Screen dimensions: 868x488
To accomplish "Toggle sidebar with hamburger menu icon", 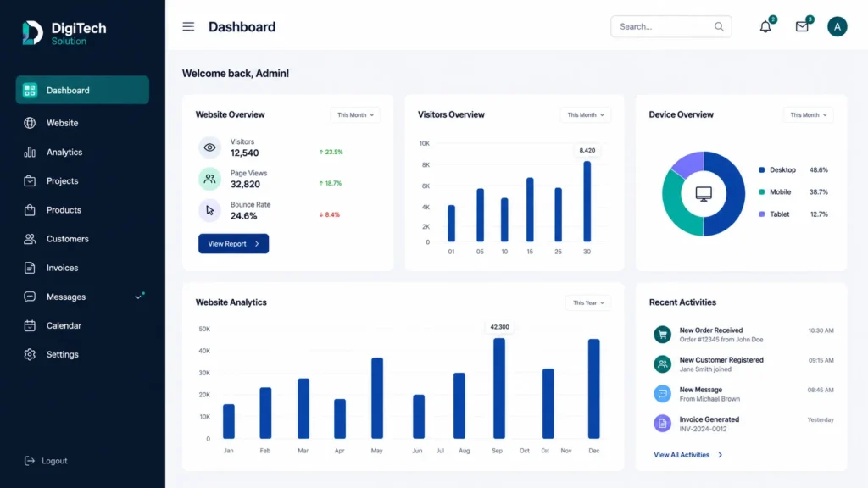I will (x=188, y=26).
